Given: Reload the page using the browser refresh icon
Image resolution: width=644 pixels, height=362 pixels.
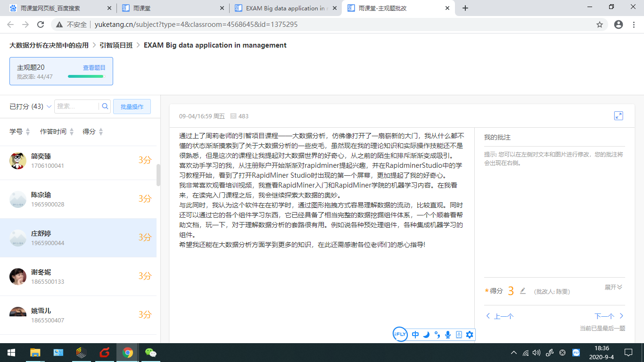Looking at the screenshot, I should 41,25.
